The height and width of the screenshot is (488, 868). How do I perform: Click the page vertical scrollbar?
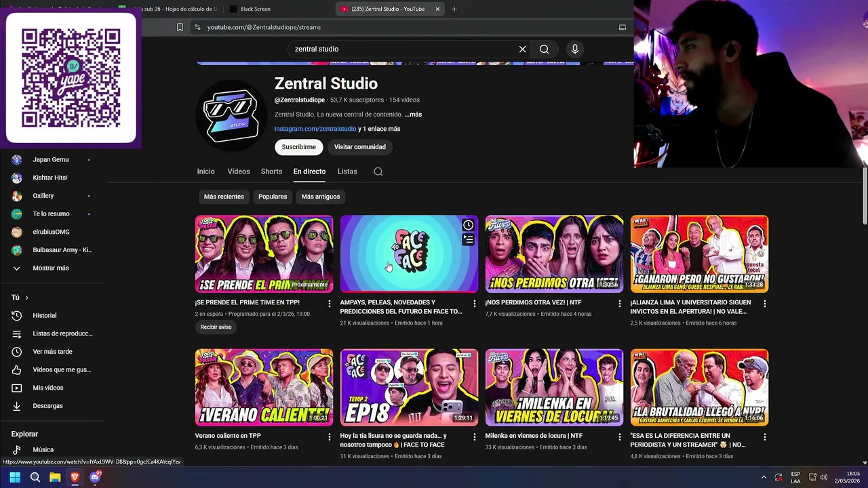864,195
